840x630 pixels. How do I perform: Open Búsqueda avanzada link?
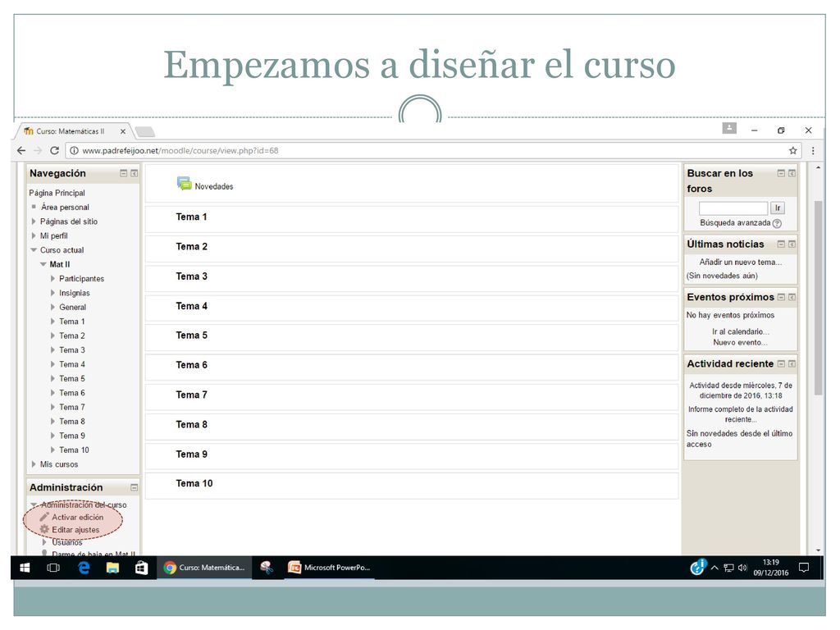735,223
